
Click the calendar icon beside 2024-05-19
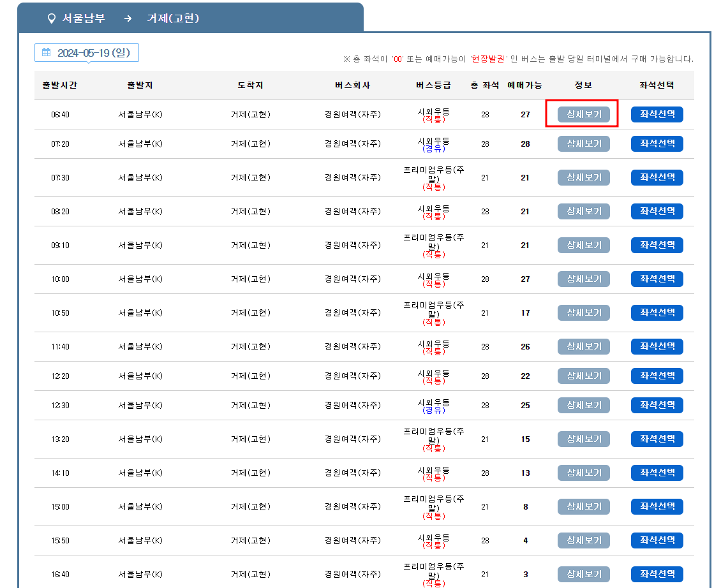point(47,52)
